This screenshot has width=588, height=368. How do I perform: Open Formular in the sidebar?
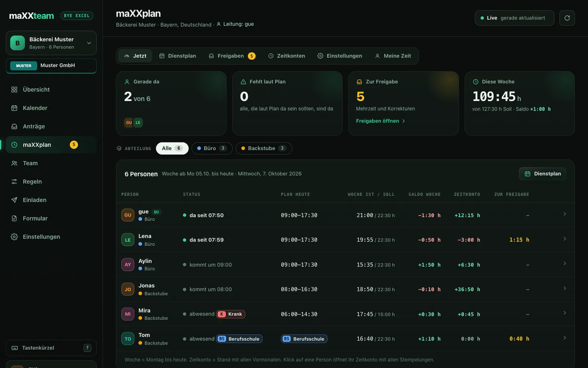[x=51, y=218]
